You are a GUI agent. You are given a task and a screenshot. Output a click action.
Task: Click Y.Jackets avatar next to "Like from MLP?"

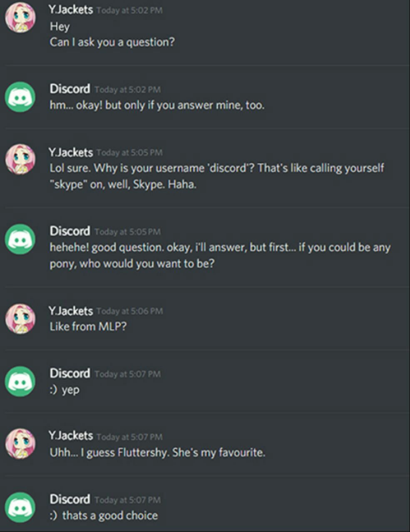tap(20, 319)
